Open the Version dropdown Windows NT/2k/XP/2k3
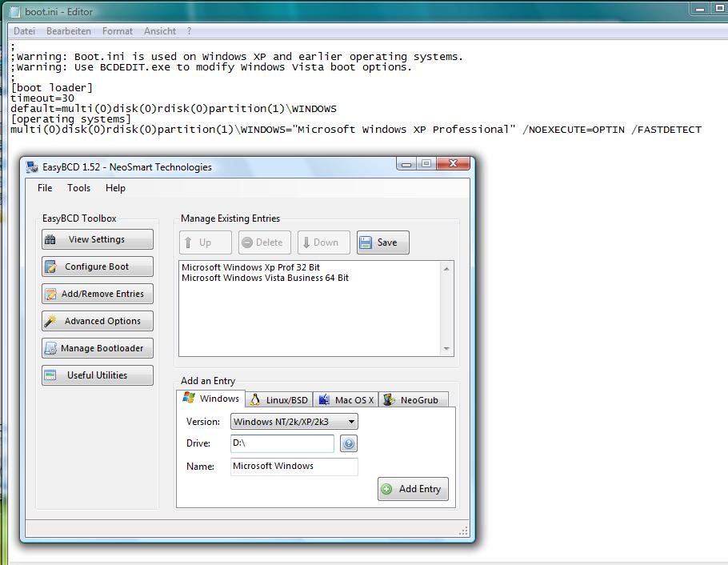 pyautogui.click(x=294, y=422)
